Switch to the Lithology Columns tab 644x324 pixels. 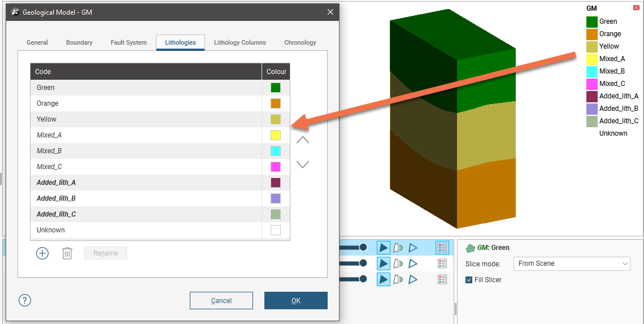click(240, 42)
